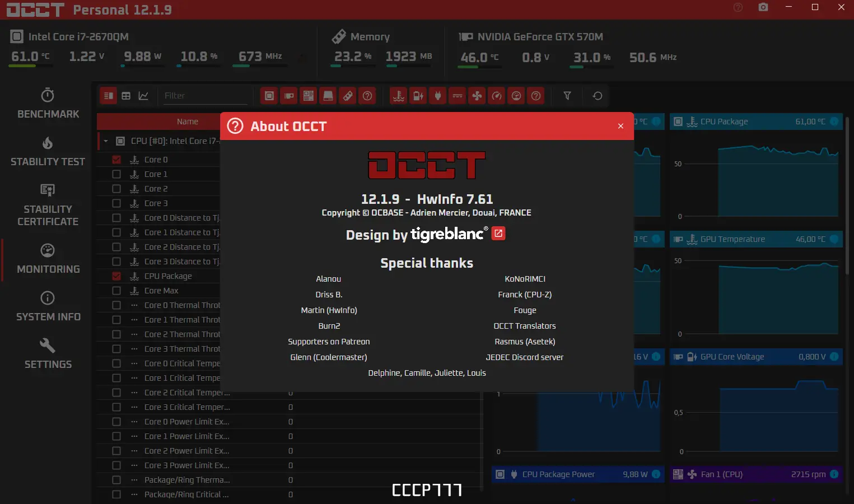Click the Memory header label
This screenshot has width=854, height=504.
click(370, 37)
